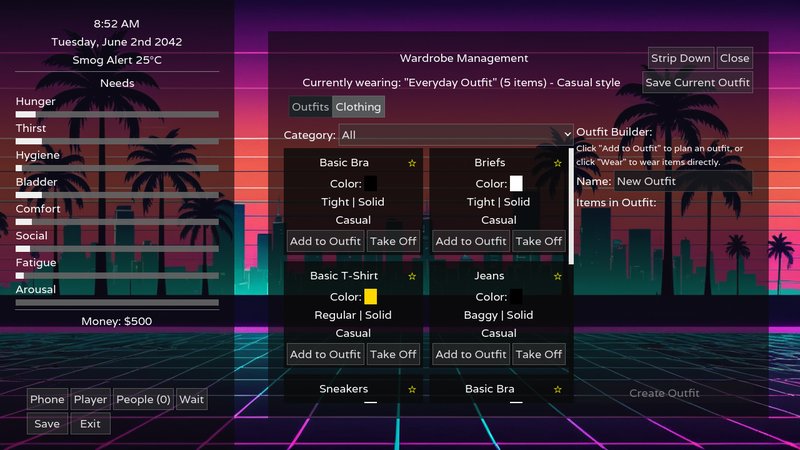Click the clothing list vertical scrollbar
Screen dimensions: 800x450
571,206
